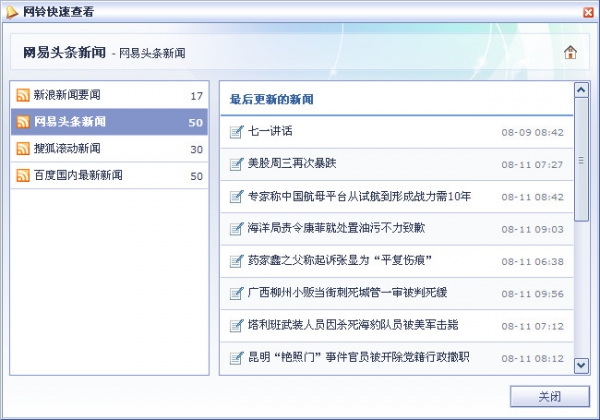This screenshot has height=420, width=600.
Task: Click the note icon for the 昆明 article
Action: [x=236, y=358]
